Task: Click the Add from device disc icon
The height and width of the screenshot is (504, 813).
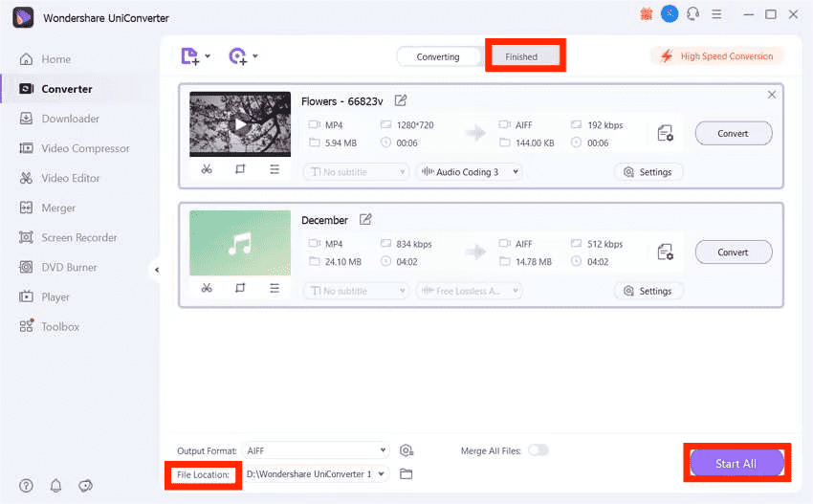Action: tap(237, 56)
